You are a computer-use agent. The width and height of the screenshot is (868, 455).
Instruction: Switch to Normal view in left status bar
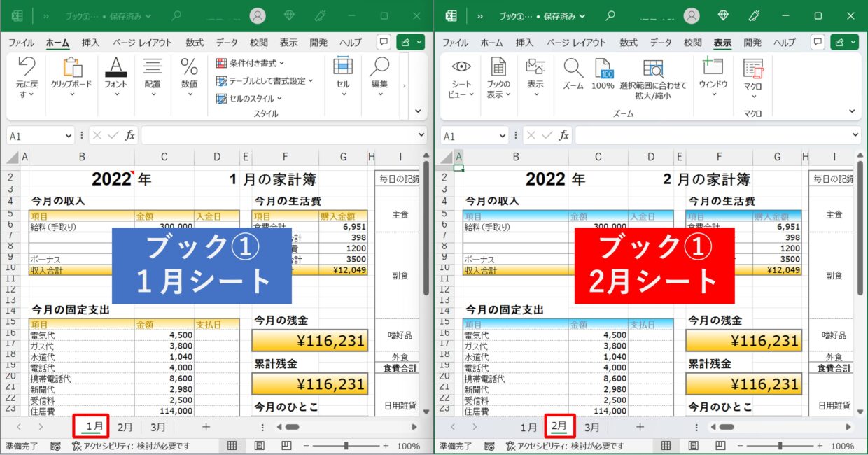232,446
